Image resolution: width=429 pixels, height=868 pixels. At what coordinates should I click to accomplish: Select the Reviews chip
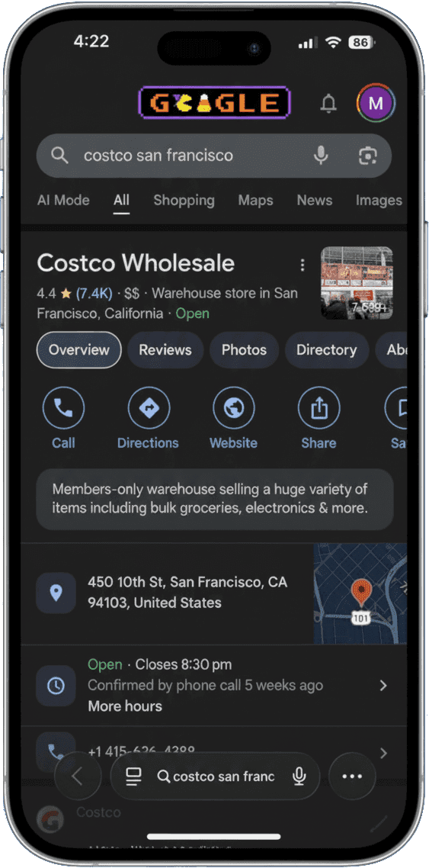[165, 350]
